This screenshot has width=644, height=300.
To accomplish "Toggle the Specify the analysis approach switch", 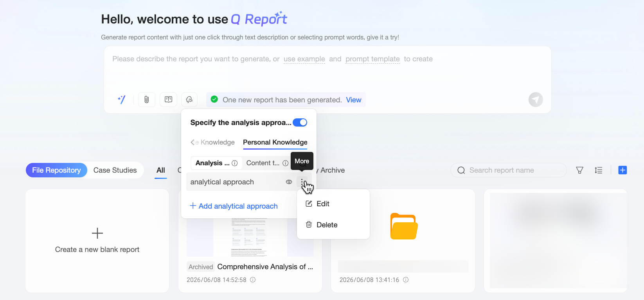I will tap(300, 123).
